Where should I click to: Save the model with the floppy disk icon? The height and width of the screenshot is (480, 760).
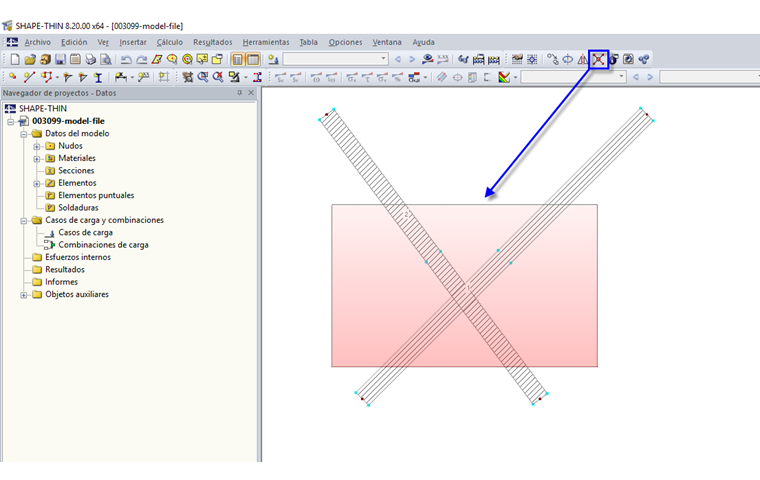pyautogui.click(x=60, y=59)
